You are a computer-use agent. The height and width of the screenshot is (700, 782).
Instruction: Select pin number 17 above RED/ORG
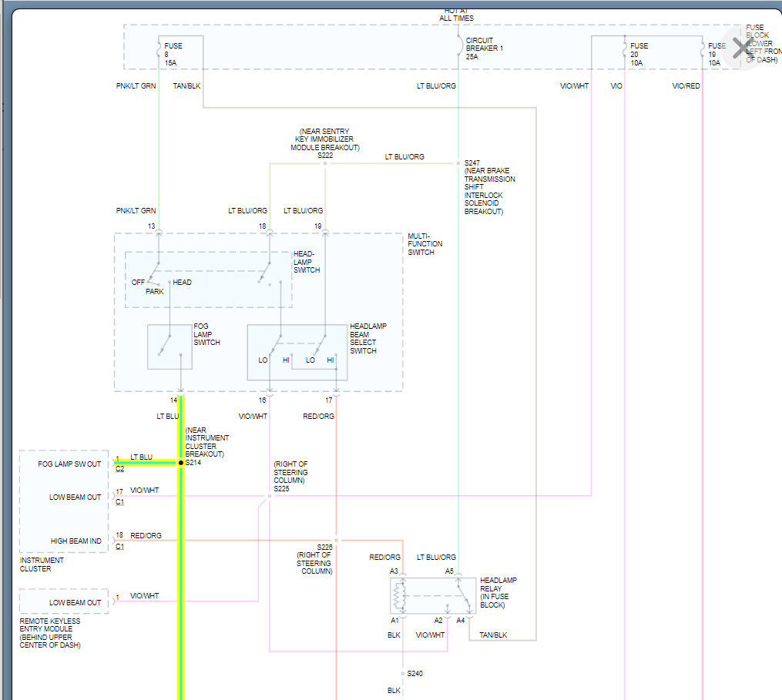tap(329, 400)
